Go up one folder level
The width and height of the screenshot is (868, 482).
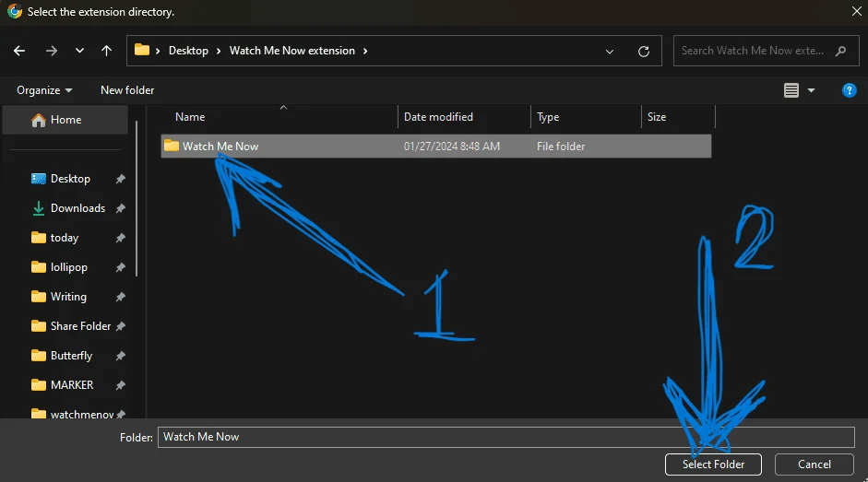pos(106,51)
